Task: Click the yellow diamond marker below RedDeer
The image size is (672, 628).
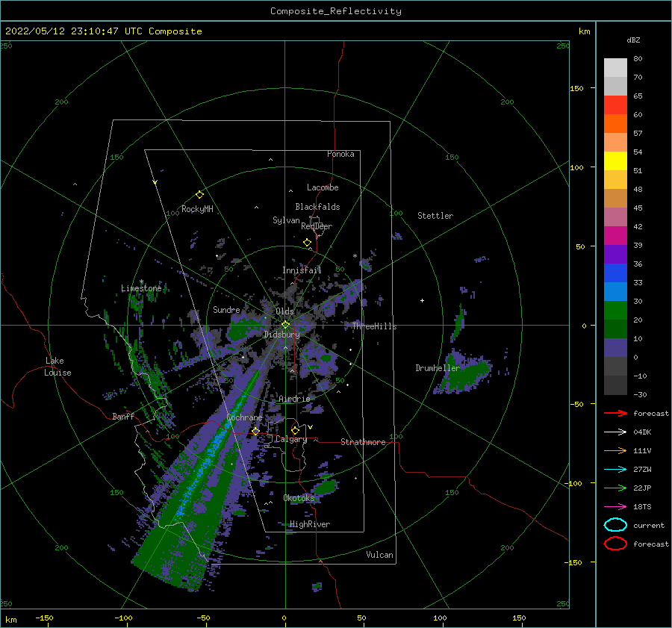Action: coord(308,243)
